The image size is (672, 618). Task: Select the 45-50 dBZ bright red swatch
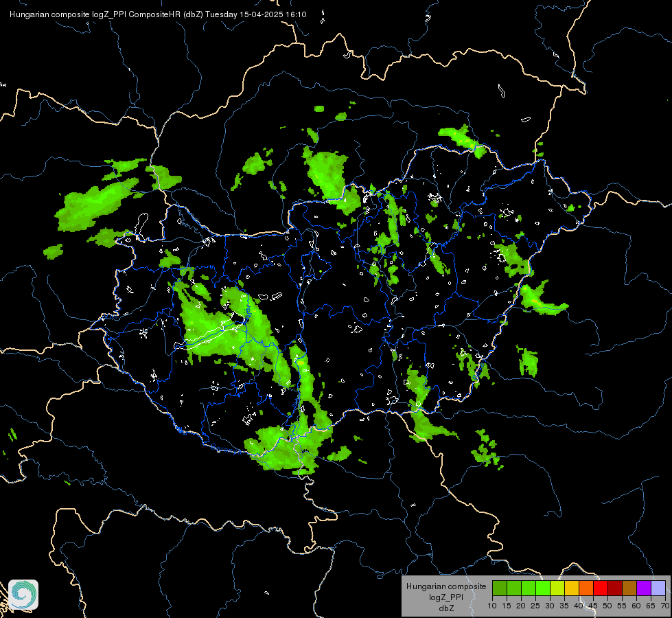(601, 588)
